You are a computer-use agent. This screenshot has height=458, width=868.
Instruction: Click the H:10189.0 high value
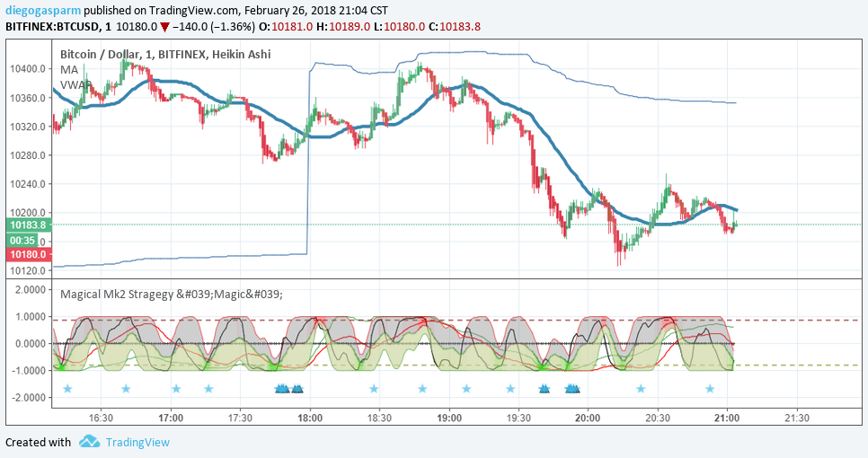coord(343,27)
